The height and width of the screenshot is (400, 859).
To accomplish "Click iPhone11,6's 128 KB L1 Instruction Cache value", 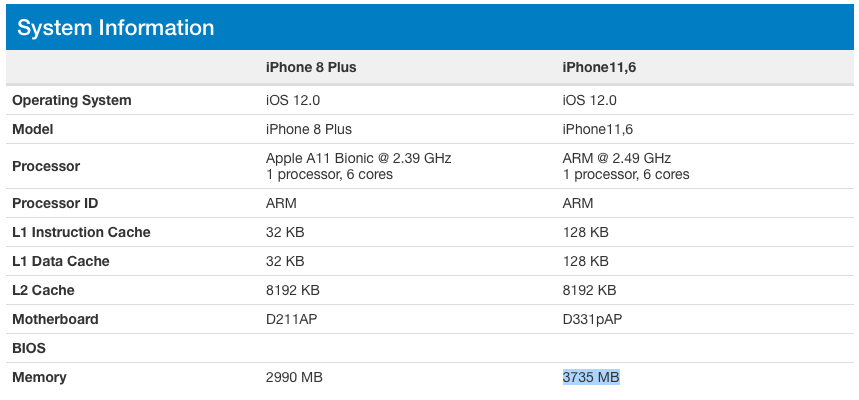I will click(585, 232).
